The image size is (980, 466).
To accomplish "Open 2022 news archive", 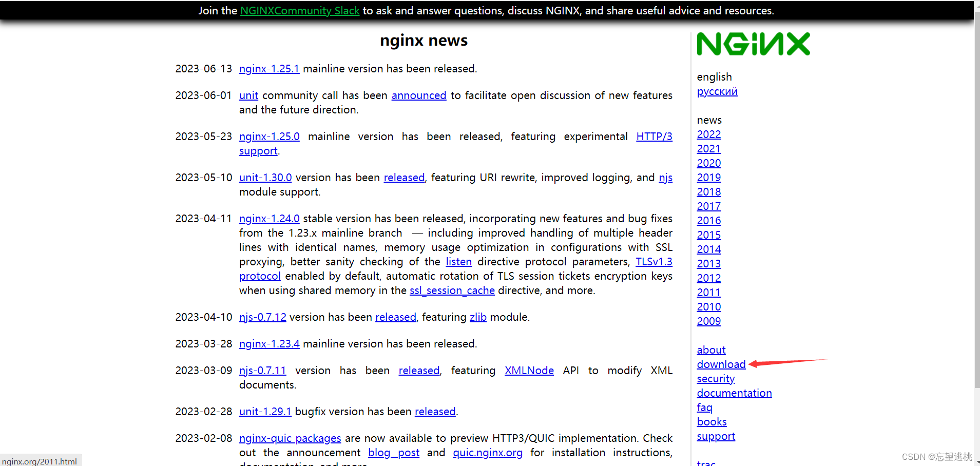I will coord(709,134).
